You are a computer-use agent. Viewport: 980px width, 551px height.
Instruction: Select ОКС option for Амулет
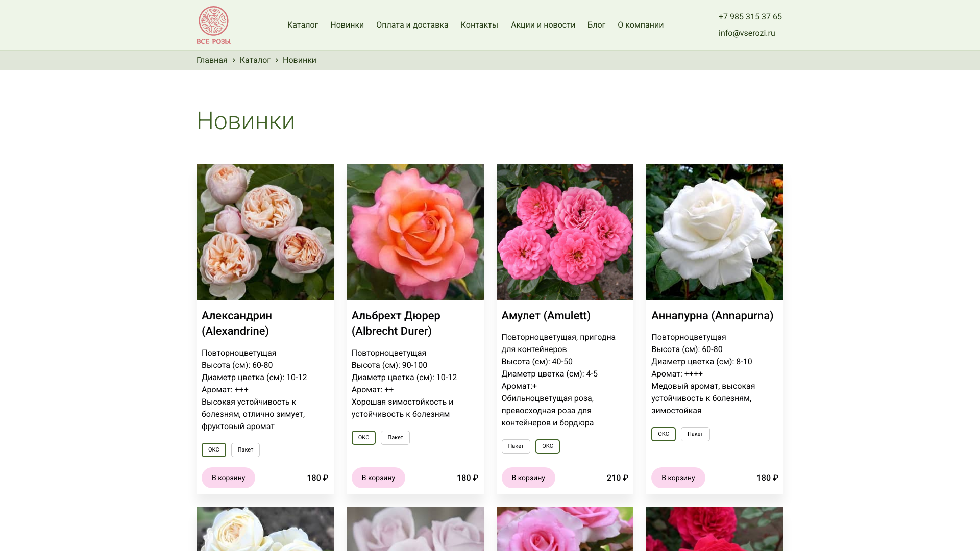548,446
